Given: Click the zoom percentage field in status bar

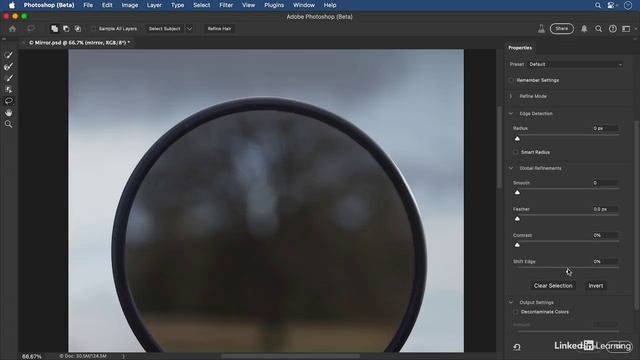Looking at the screenshot, I should [32, 356].
